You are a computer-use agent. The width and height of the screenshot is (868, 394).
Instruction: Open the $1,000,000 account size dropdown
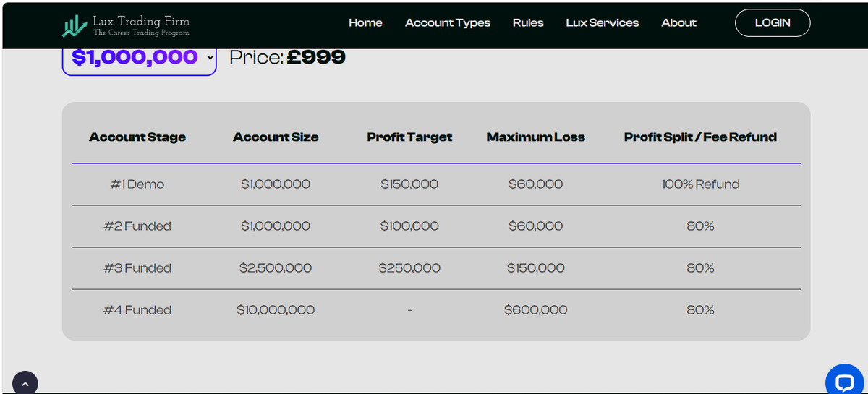point(140,58)
